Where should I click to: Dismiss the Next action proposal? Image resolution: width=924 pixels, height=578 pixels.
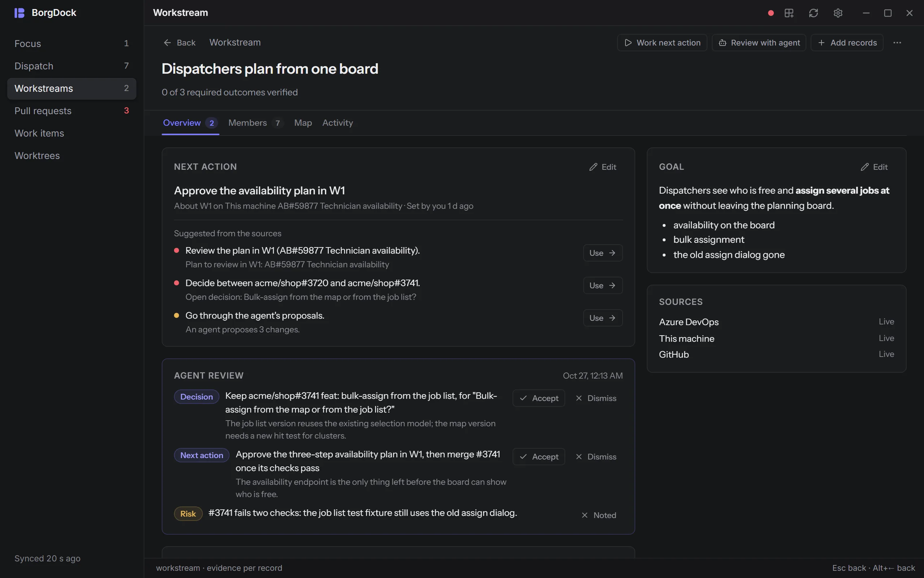point(596,457)
